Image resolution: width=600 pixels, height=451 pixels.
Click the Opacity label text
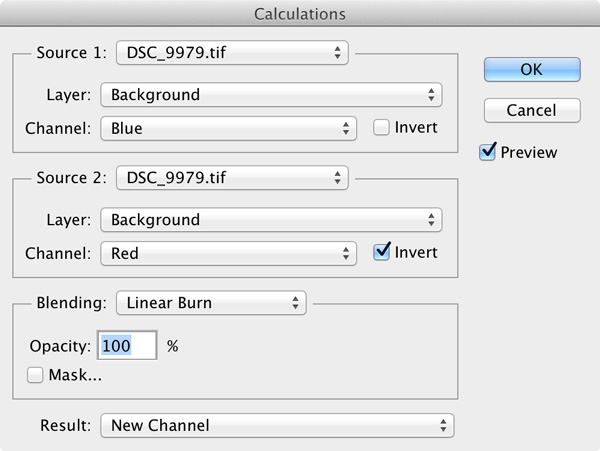[x=61, y=346]
